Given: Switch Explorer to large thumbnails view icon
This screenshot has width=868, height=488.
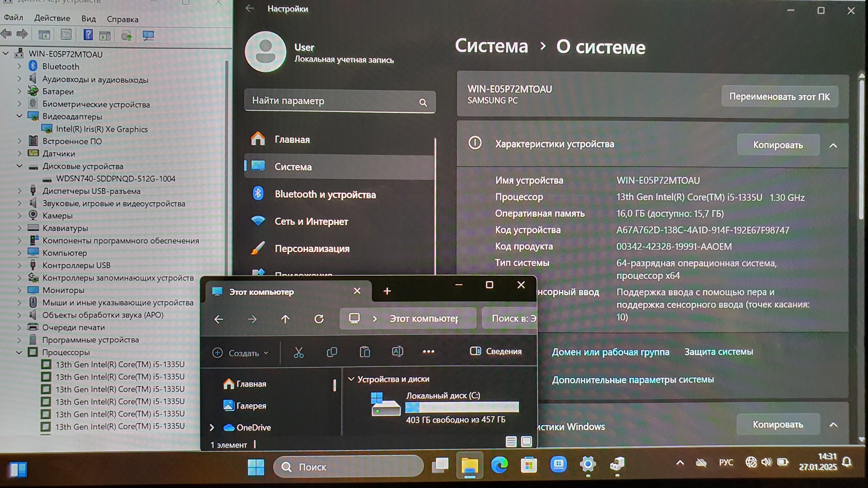Looking at the screenshot, I should pyautogui.click(x=526, y=442).
